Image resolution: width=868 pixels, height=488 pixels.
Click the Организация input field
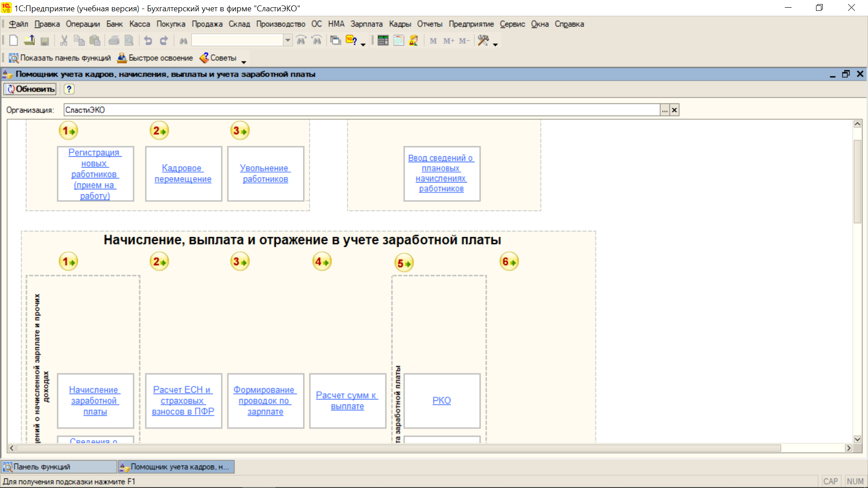(362, 110)
